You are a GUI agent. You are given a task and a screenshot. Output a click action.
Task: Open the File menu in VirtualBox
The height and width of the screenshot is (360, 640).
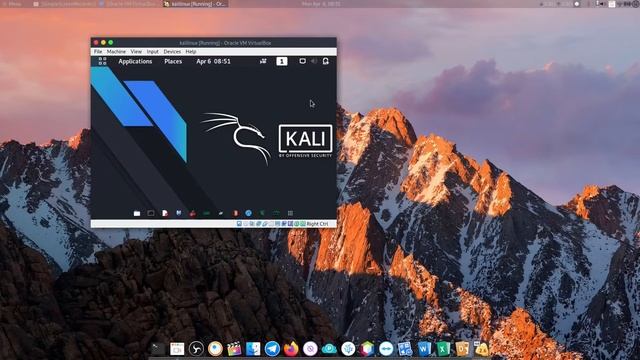click(98, 52)
